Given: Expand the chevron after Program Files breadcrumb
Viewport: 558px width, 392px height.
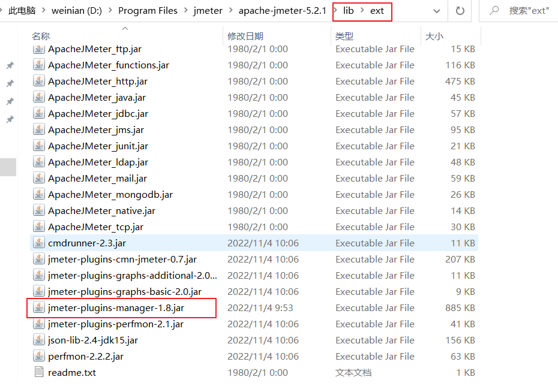Looking at the screenshot, I should (x=185, y=11).
